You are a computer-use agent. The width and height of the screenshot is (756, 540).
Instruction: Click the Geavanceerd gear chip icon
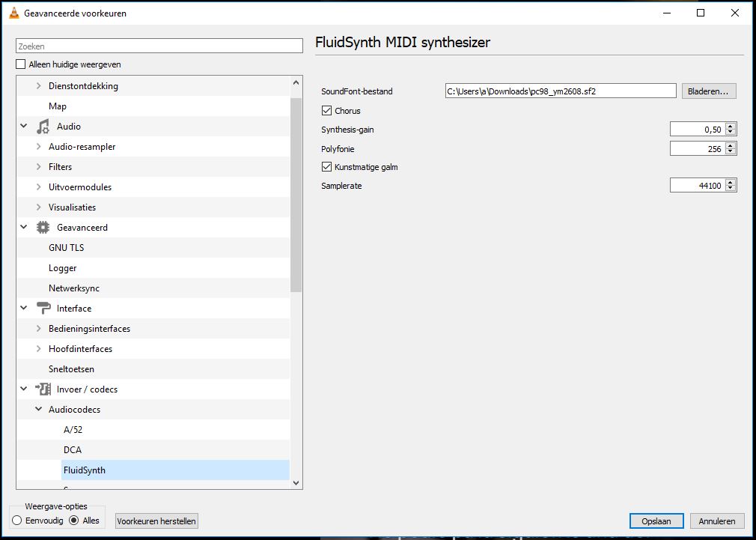43,228
